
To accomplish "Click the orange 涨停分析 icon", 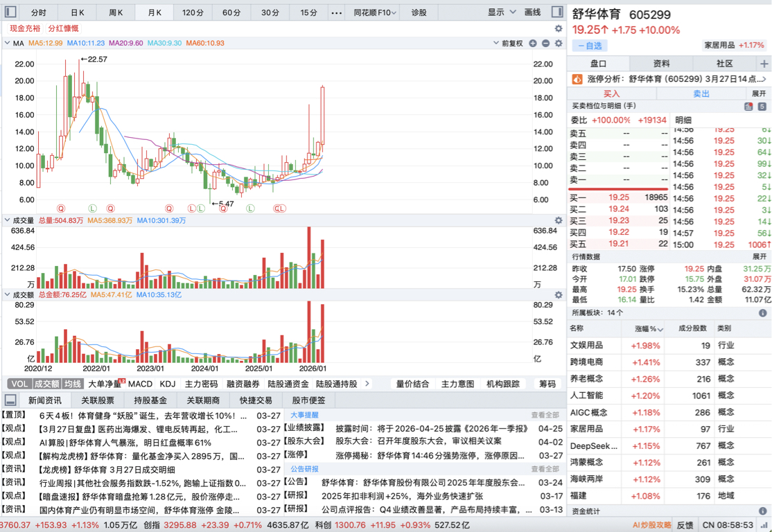I will [577, 79].
